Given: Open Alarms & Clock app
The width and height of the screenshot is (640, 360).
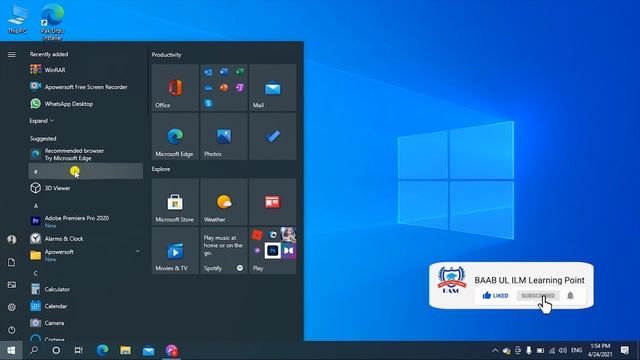Looking at the screenshot, I should pyautogui.click(x=86, y=238).
